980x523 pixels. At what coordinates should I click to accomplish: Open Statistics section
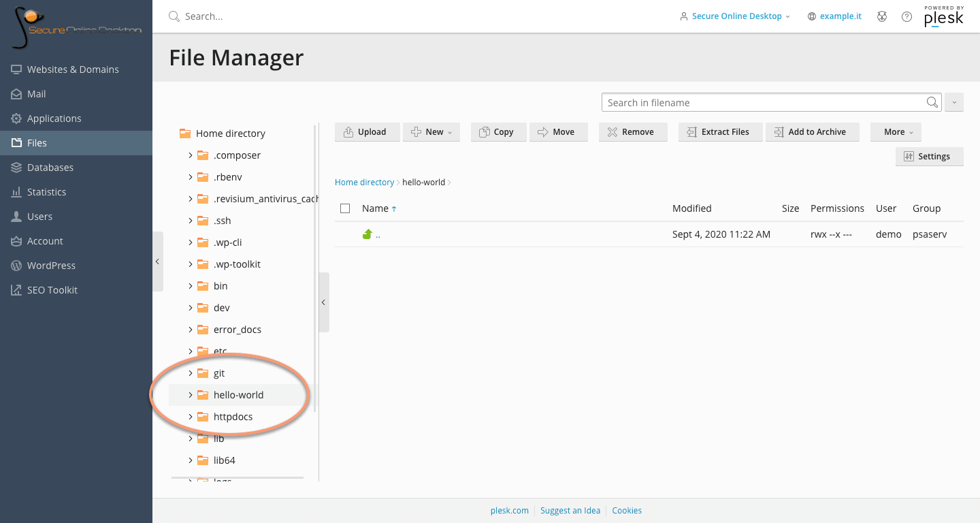click(x=38, y=192)
